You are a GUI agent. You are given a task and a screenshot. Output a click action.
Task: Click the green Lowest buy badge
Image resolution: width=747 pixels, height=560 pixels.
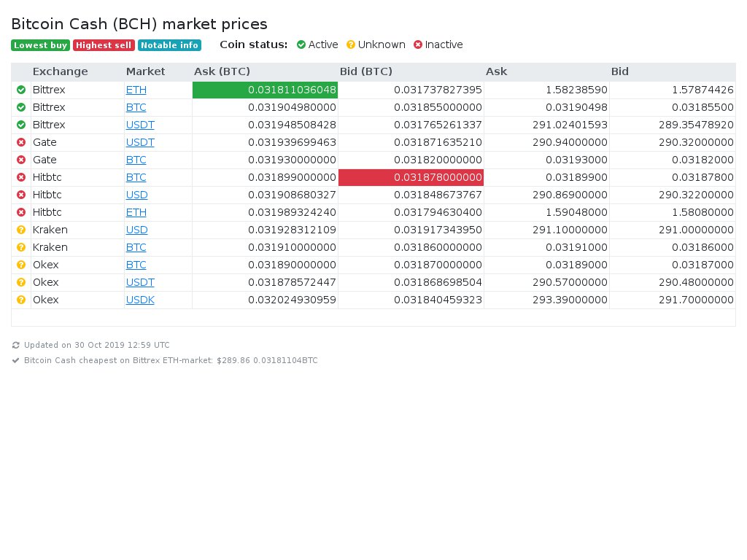click(x=41, y=45)
